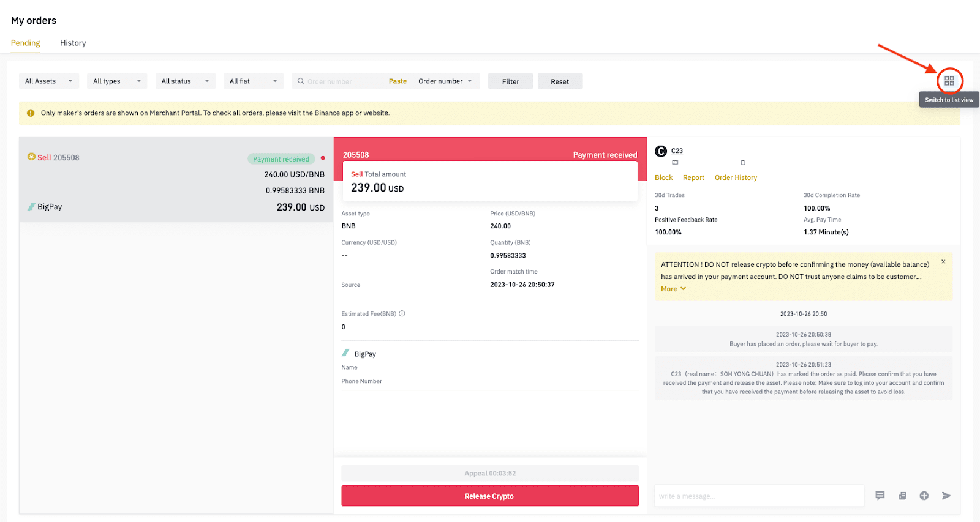Open the Order History link
Image resolution: width=980 pixels, height=522 pixels.
coord(736,177)
